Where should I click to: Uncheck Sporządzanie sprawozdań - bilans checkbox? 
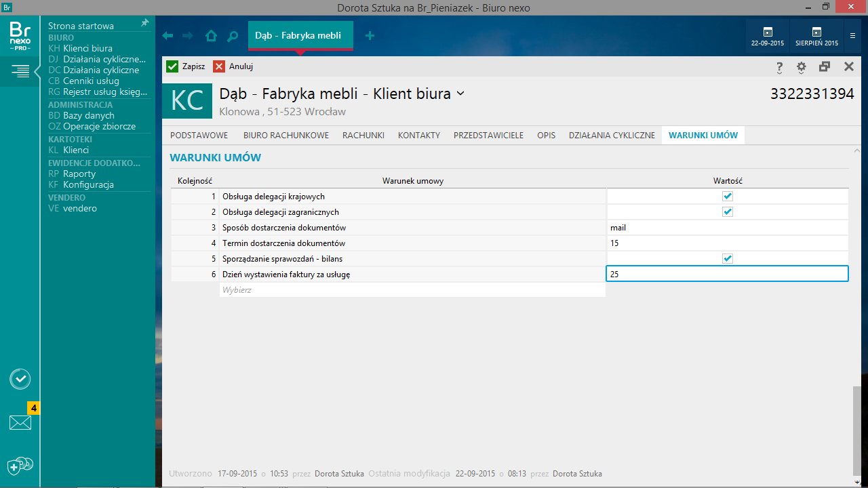pos(728,259)
